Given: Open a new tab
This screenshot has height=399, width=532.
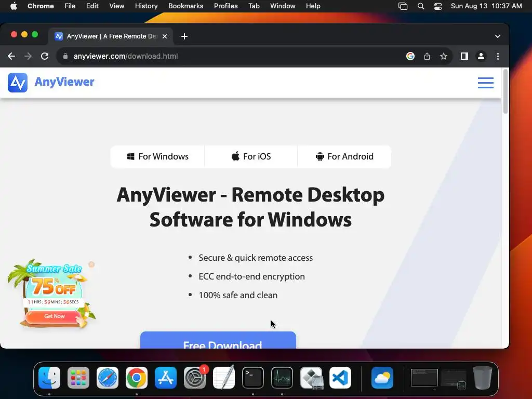Looking at the screenshot, I should (x=184, y=36).
